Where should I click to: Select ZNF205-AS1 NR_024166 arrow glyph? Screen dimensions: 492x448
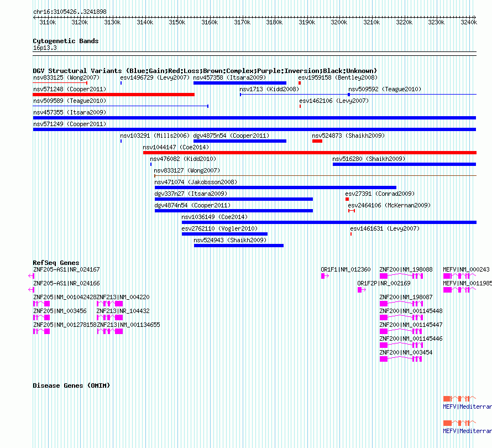[x=31, y=290]
